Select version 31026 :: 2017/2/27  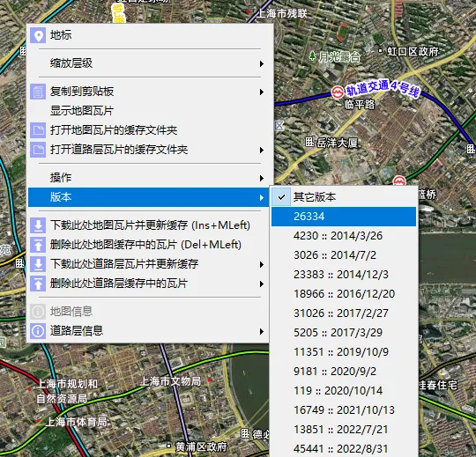click(x=344, y=313)
